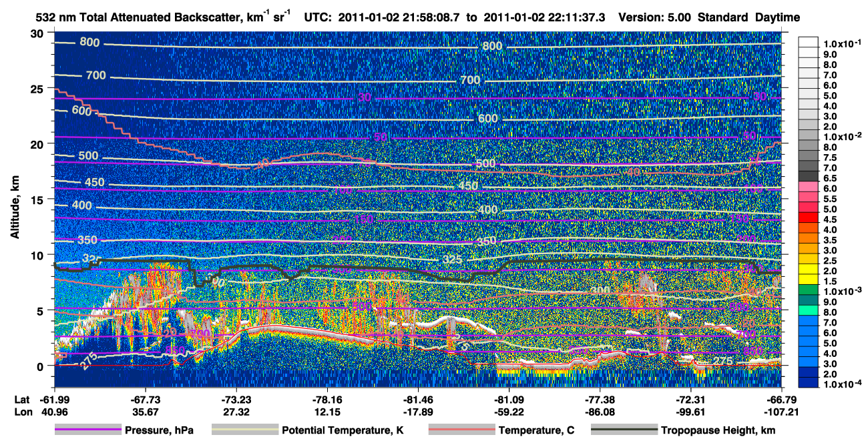Image resolution: width=868 pixels, height=445 pixels.
Task: Click the 5.5 colorbar label
Action: (830, 199)
